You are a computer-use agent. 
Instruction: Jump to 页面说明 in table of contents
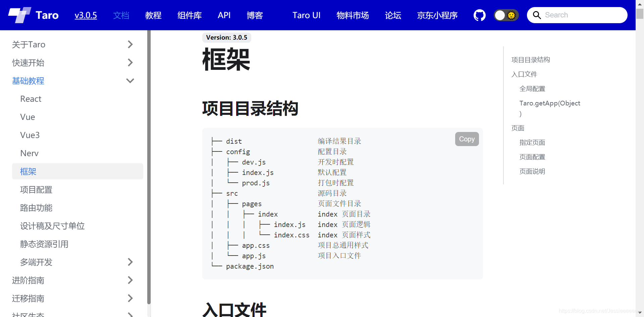[x=532, y=171]
